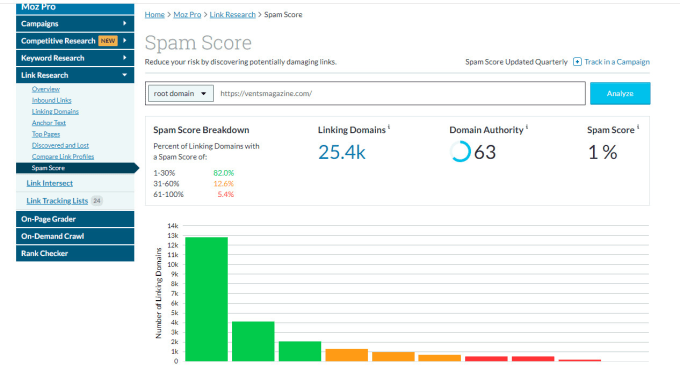Click Spam Score Updated Quarterly text

[x=516, y=62]
